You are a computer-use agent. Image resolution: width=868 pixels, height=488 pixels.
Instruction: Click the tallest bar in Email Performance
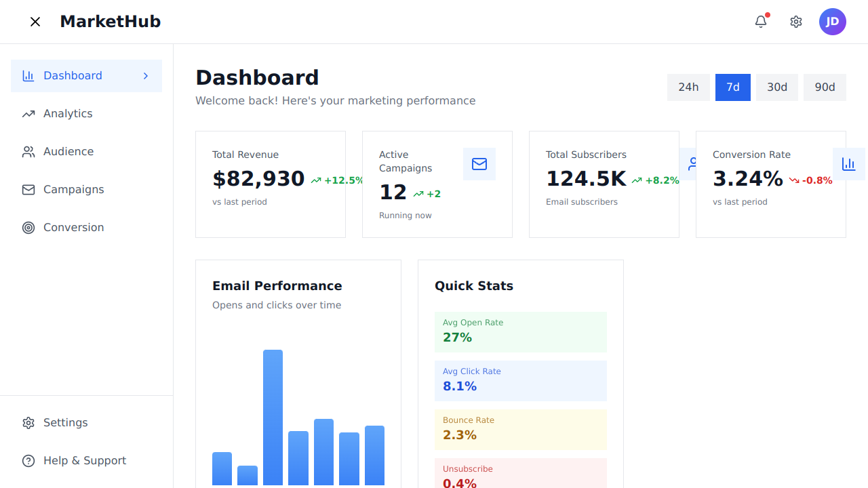[273, 417]
